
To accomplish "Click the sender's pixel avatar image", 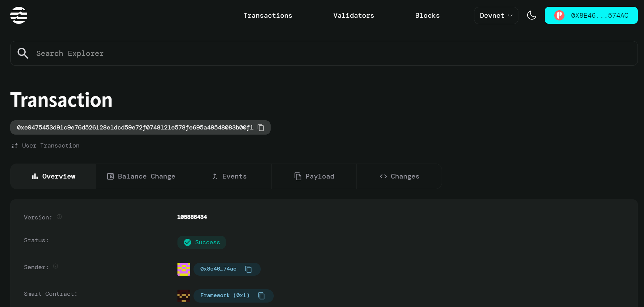I will [x=184, y=269].
